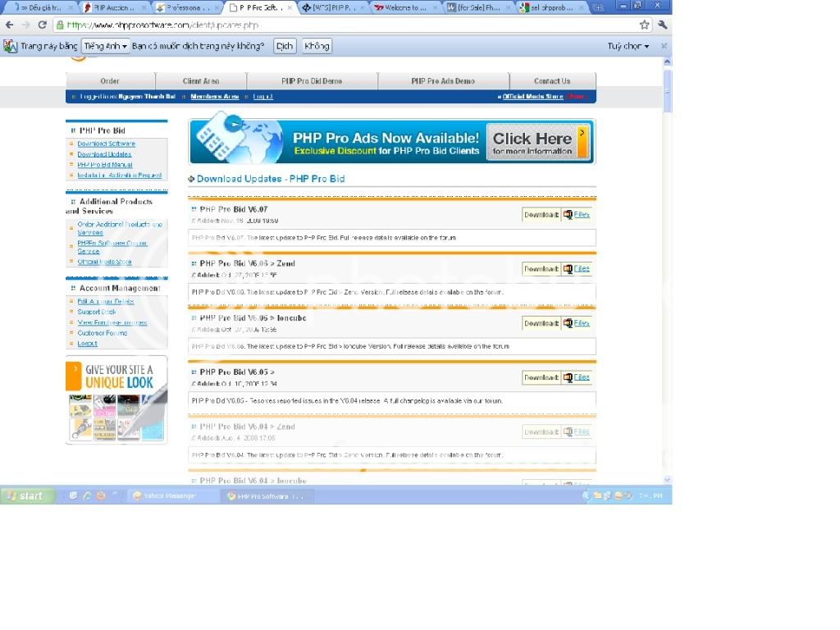Open the Tiếng Anh language dropdown
The height and width of the screenshot is (630, 840).
pos(105,46)
